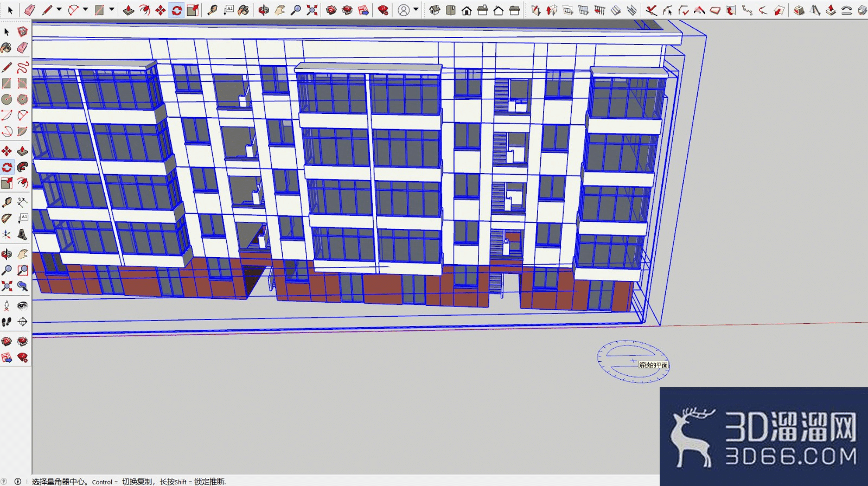Activate Zoom Window in left palette
Viewport: 868px width, 486px height.
tap(22, 270)
